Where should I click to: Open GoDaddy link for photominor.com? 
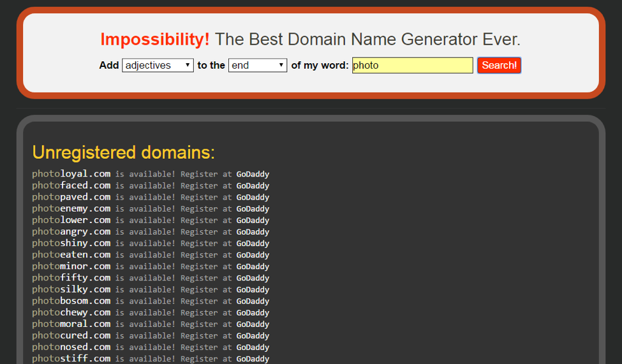[x=253, y=266]
